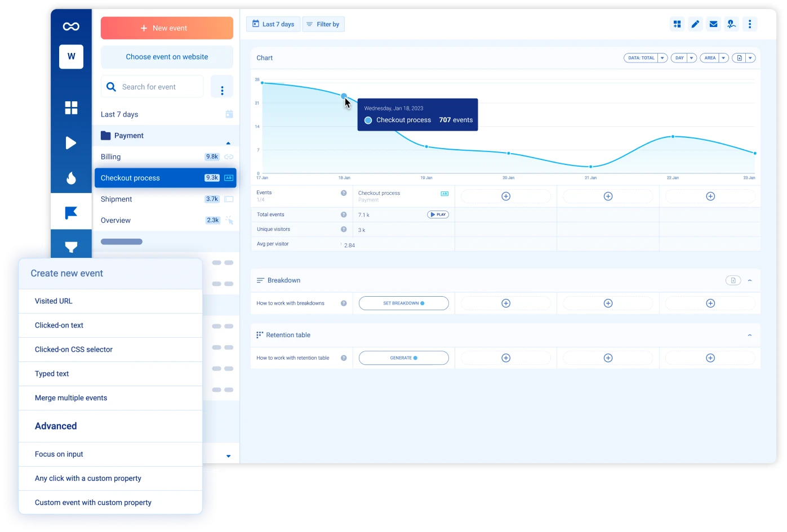Image resolution: width=787 pixels, height=532 pixels.
Task: Open the three-dot menu beside event search
Action: click(x=222, y=90)
